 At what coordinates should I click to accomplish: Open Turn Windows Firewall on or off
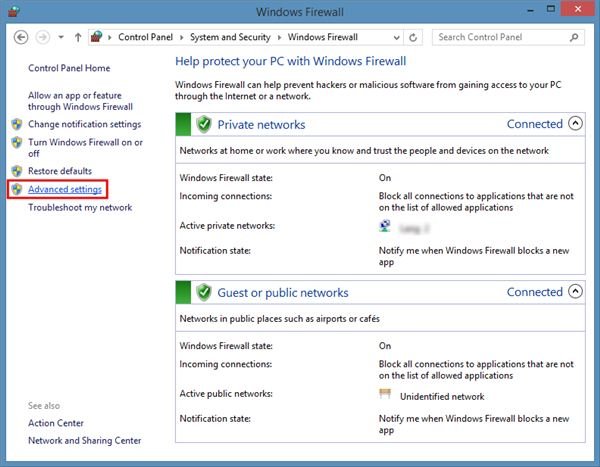(x=85, y=148)
